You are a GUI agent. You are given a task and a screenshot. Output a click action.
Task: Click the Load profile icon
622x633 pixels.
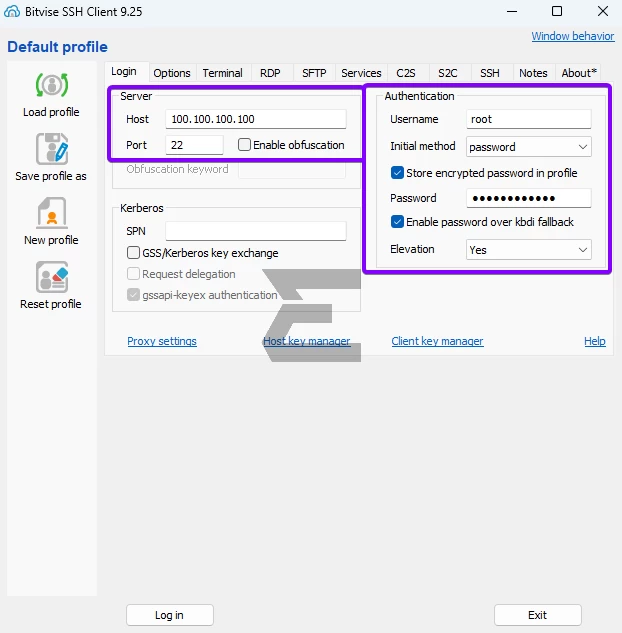click(52, 85)
